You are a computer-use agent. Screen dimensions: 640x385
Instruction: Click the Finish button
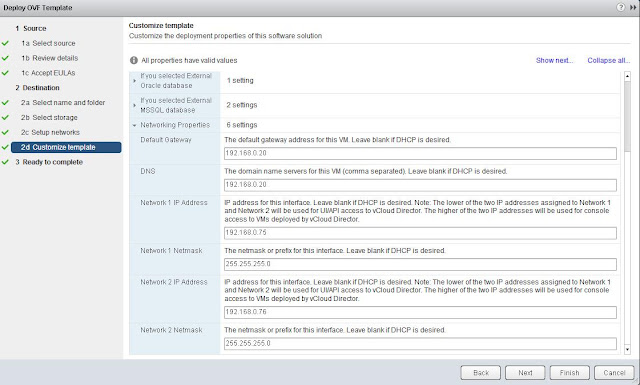click(569, 373)
